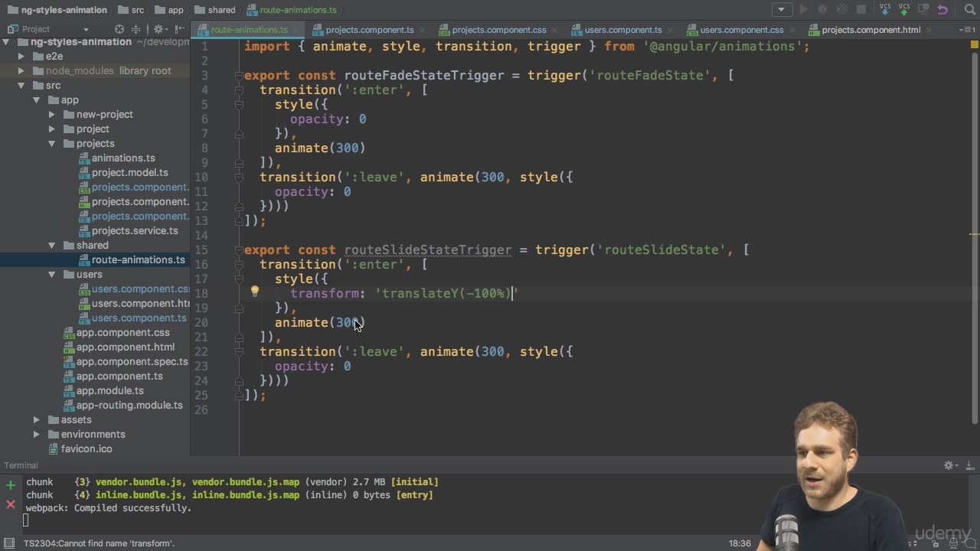Switch to users.component.css tab
Image resolution: width=980 pixels, height=551 pixels.
742,30
